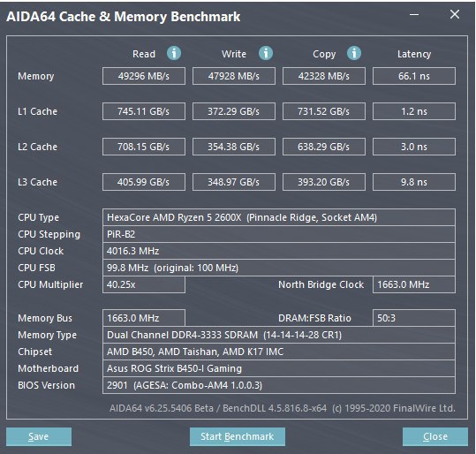476x454 pixels.
Task: Save the benchmark results
Action: 39,436
